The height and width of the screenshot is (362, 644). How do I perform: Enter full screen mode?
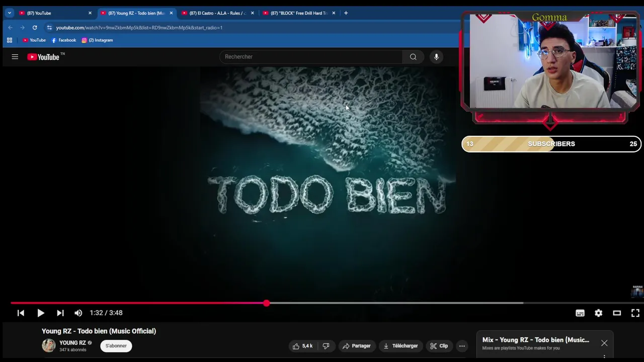tap(635, 313)
